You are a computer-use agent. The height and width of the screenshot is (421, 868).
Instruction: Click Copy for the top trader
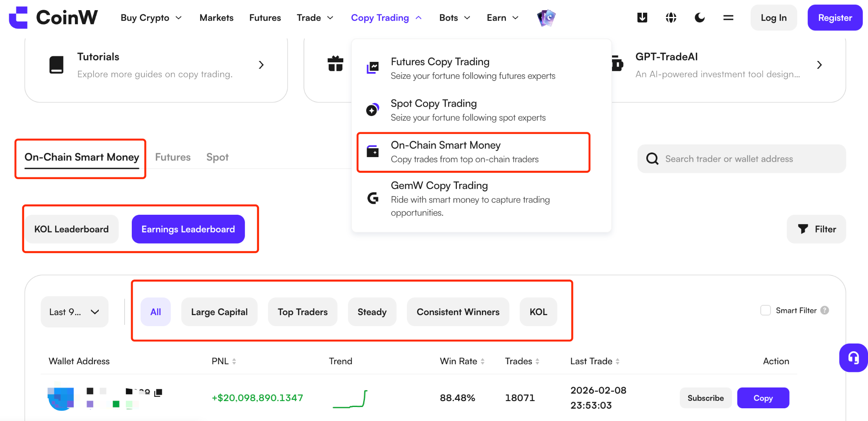click(x=763, y=398)
